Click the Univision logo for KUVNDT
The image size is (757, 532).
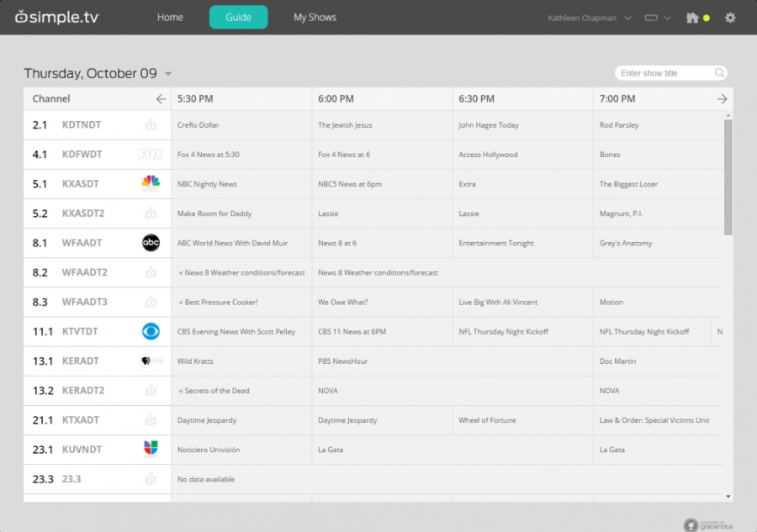pos(150,449)
